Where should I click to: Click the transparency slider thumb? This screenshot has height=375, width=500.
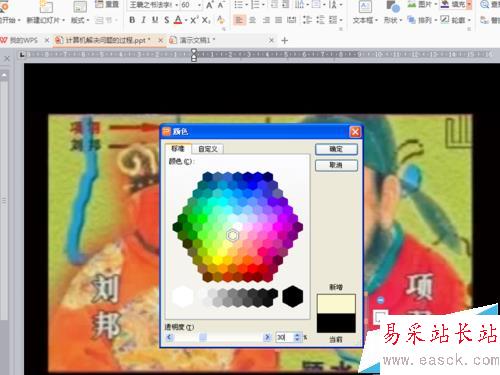(x=203, y=337)
